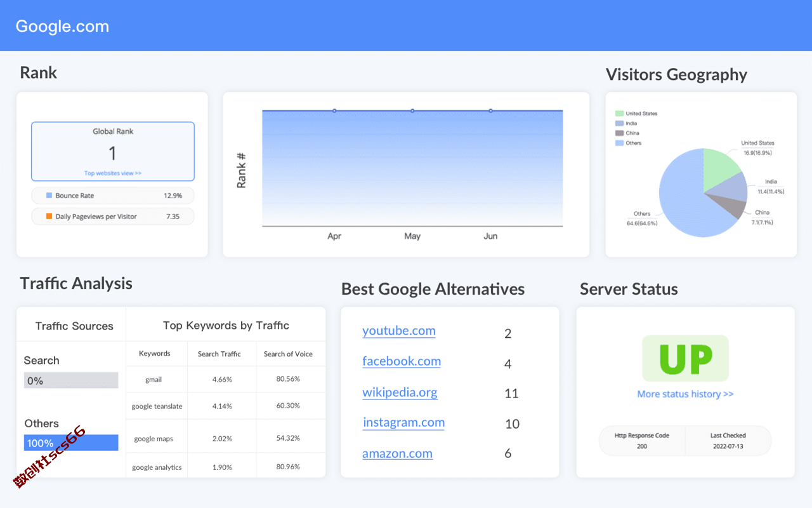Screen dimensions: 812x508
Task: Click the Search Traffic column header
Action: [x=219, y=354]
